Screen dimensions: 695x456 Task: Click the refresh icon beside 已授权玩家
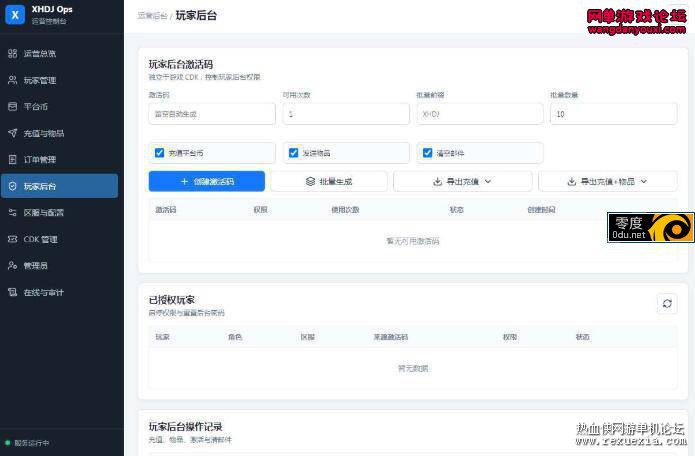coord(667,304)
